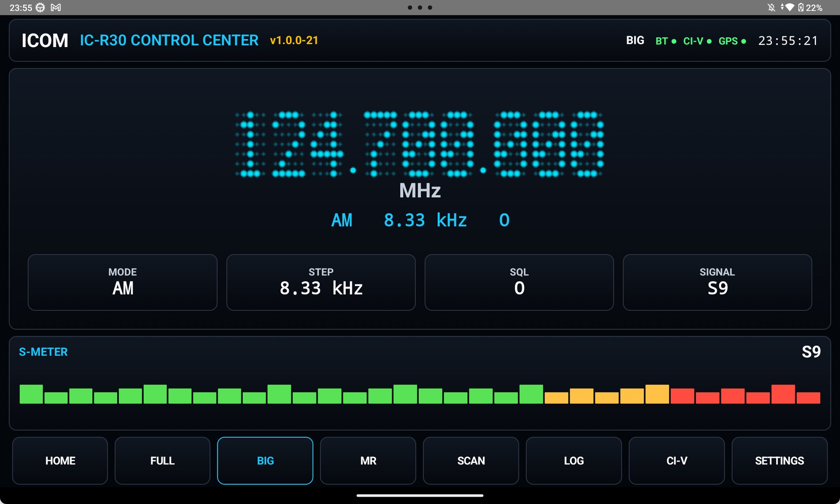Click the BIG label in the header
Viewport: 840px width, 504px height.
coord(635,41)
